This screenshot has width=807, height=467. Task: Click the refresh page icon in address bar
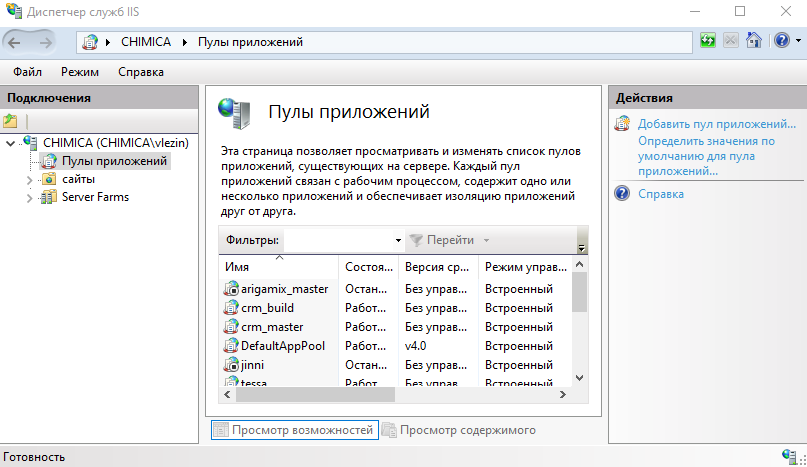[x=708, y=42]
